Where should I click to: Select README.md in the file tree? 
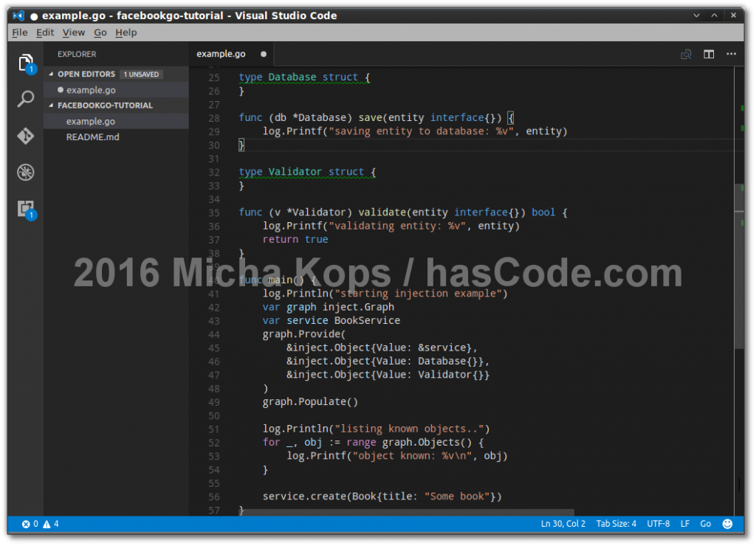[x=92, y=136]
